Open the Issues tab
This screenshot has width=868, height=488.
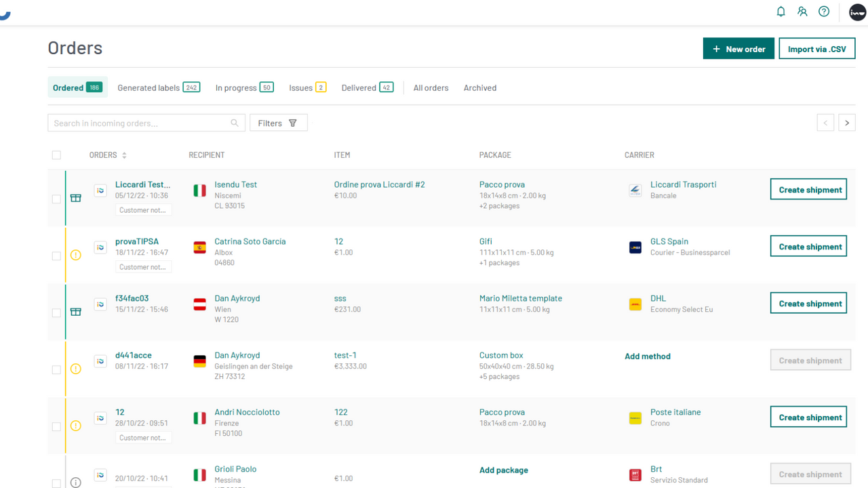[302, 87]
